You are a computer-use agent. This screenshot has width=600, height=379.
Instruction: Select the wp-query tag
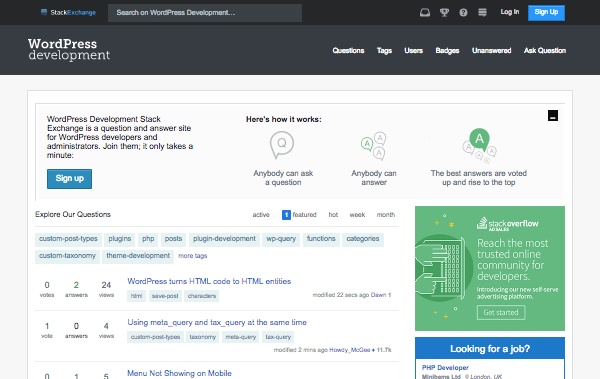point(281,239)
